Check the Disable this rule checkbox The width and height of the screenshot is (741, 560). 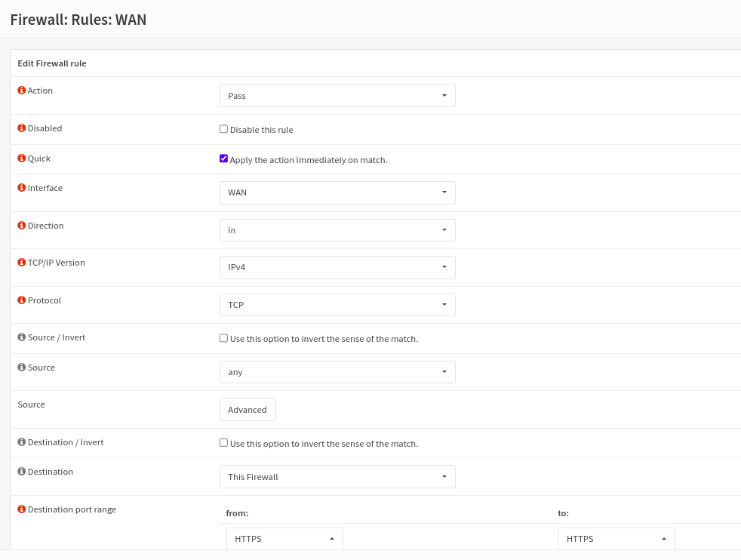[x=223, y=128]
